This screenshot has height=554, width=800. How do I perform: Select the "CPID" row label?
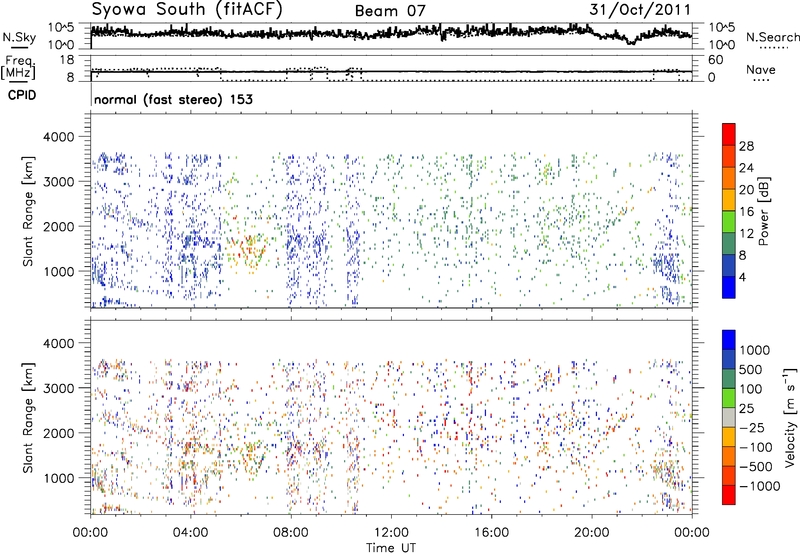[x=22, y=95]
